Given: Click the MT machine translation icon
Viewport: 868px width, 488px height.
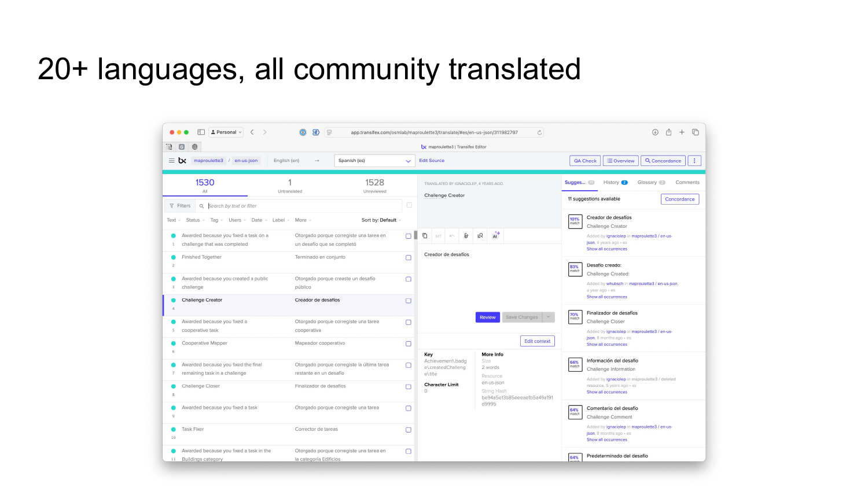Looking at the screenshot, I should (438, 236).
